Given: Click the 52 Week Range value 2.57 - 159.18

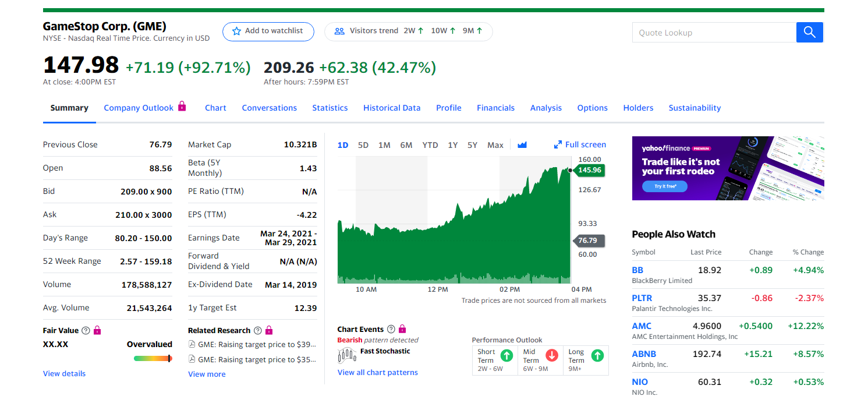Looking at the screenshot, I should coord(146,261).
